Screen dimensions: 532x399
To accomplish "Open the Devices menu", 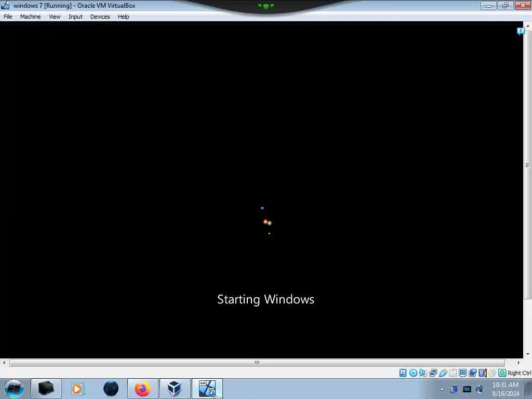I will (x=100, y=17).
